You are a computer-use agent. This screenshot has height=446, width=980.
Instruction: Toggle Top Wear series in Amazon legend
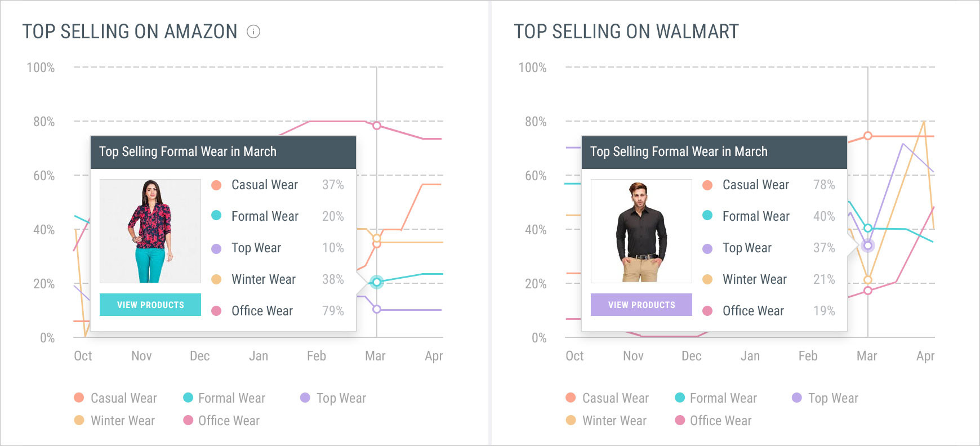pyautogui.click(x=333, y=398)
